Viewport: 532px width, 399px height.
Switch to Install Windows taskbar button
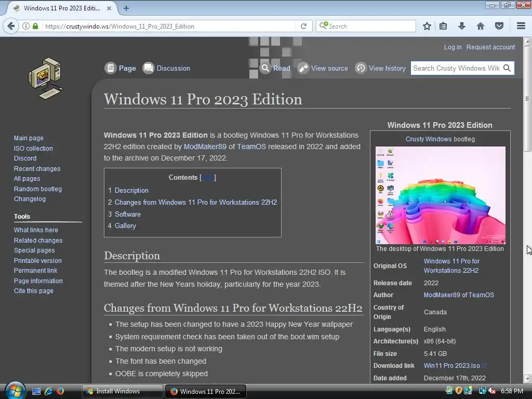click(123, 391)
